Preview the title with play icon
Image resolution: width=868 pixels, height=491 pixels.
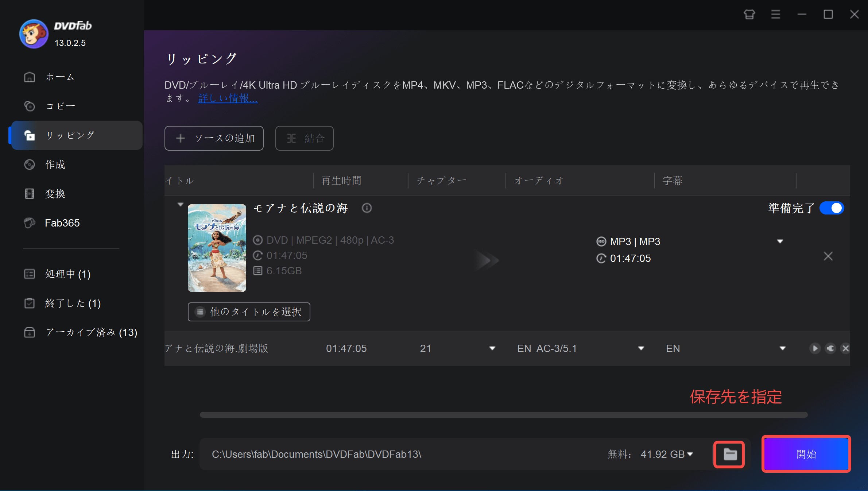coord(815,348)
